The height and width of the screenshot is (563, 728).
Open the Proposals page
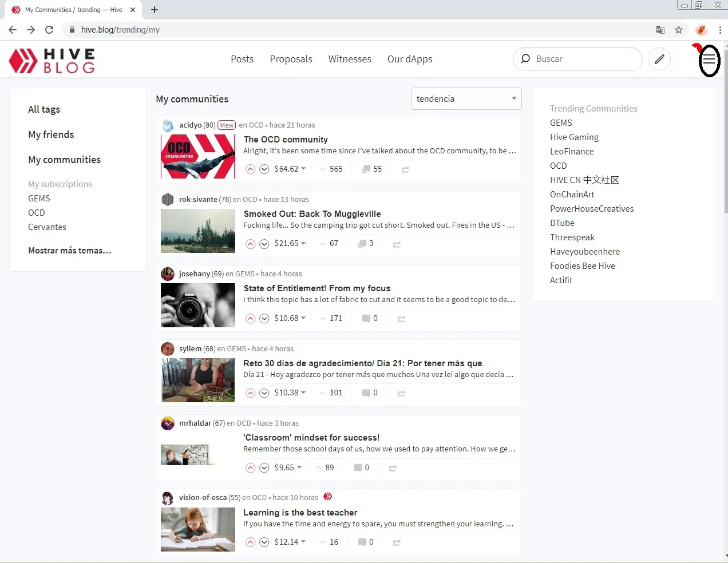click(x=291, y=59)
